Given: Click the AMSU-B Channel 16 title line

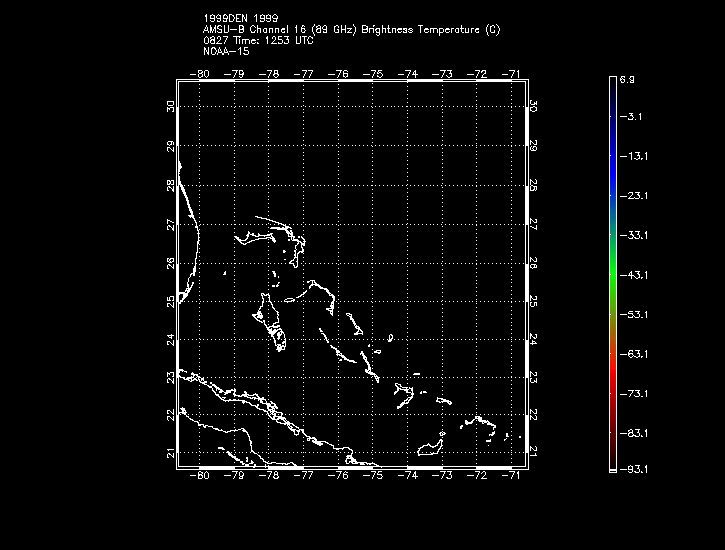Looking at the screenshot, I should point(351,30).
